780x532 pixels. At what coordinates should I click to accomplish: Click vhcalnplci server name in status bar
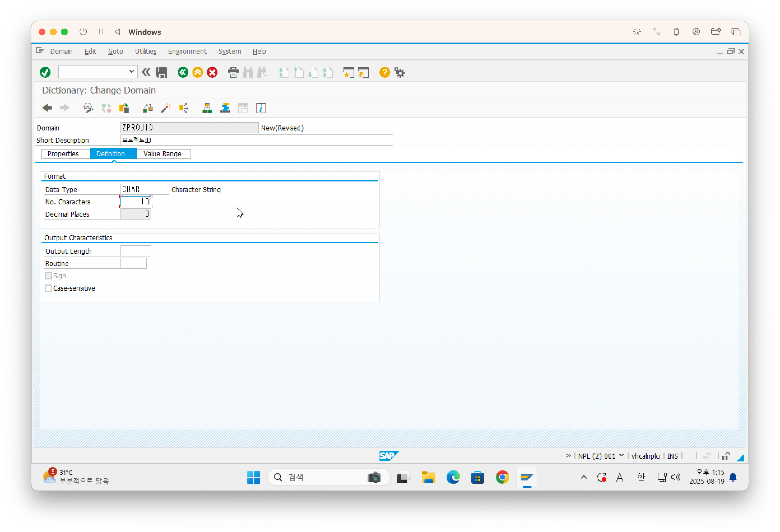pyautogui.click(x=646, y=456)
